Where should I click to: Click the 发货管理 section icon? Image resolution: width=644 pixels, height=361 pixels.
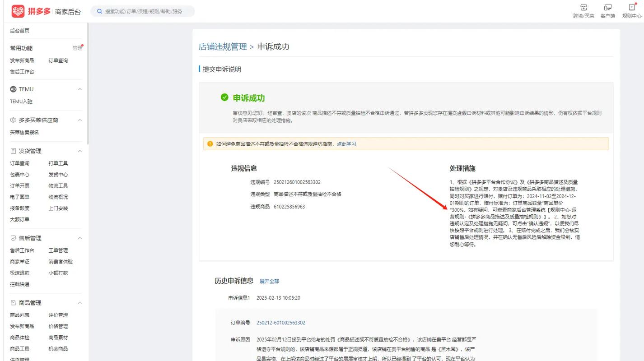(13, 151)
